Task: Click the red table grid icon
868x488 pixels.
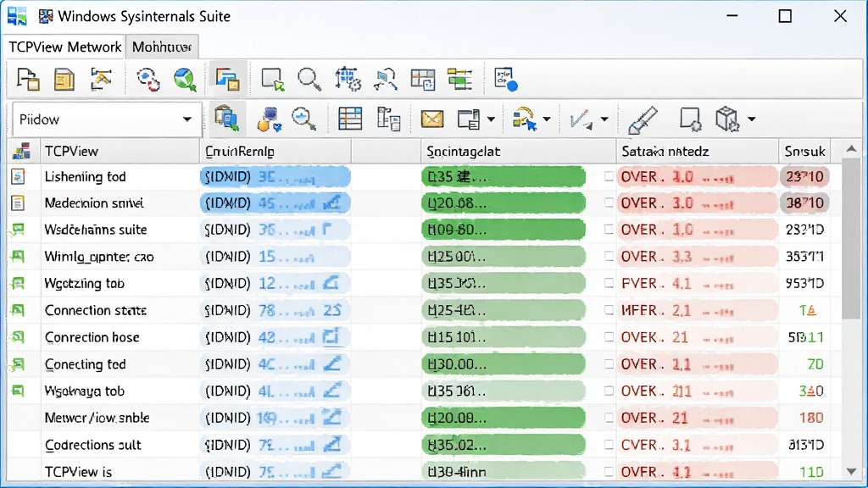Action: 350,119
